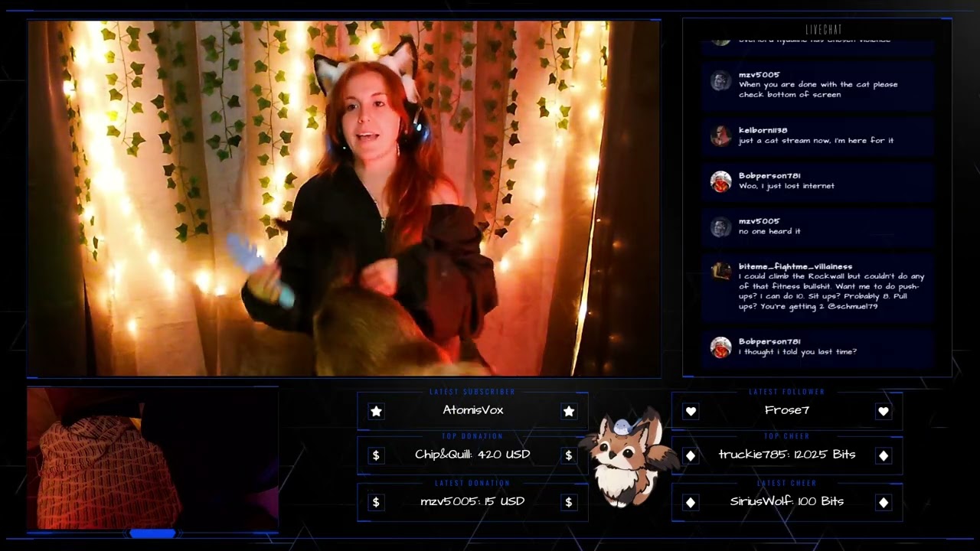Open biteme_fightme_villainess chat avatar
Image resolution: width=980 pixels, height=551 pixels.
[720, 272]
